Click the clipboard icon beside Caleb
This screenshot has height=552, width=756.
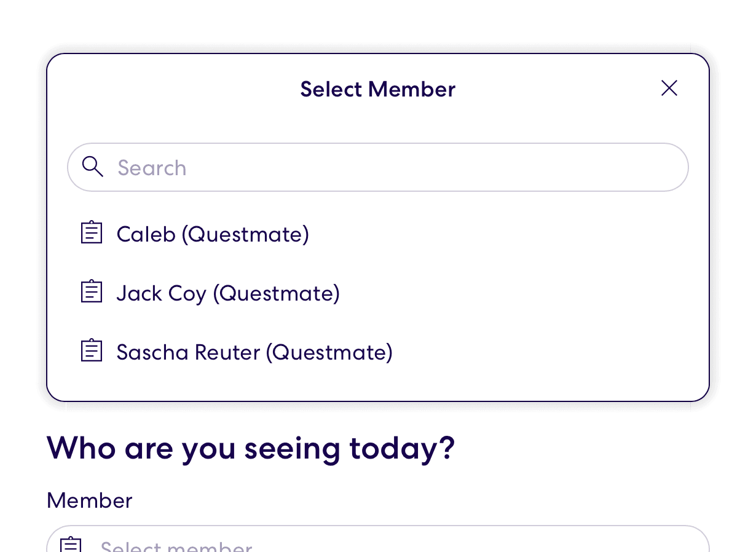click(92, 233)
